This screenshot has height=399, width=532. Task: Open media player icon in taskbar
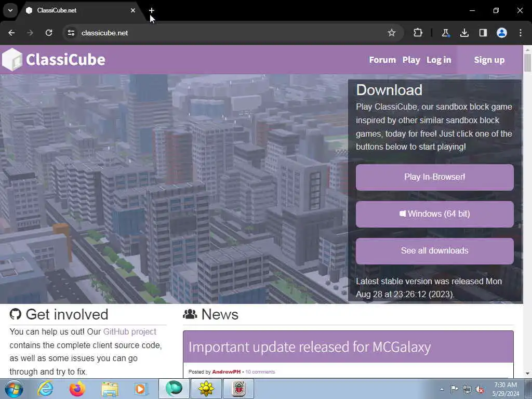[x=140, y=389]
